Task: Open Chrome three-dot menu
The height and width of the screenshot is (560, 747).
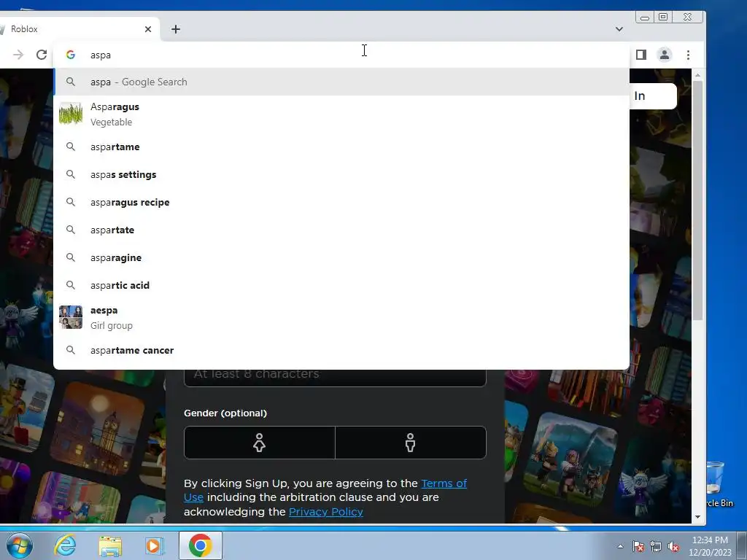Action: click(688, 55)
